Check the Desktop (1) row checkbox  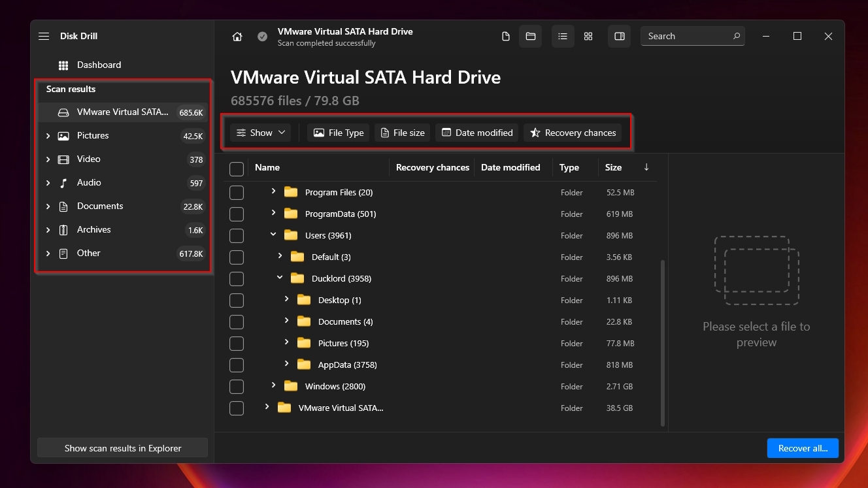click(237, 301)
